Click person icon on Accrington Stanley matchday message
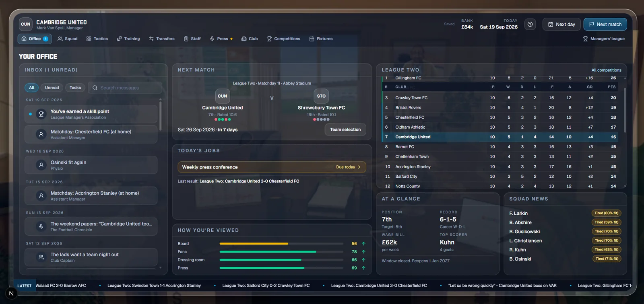 click(x=41, y=196)
